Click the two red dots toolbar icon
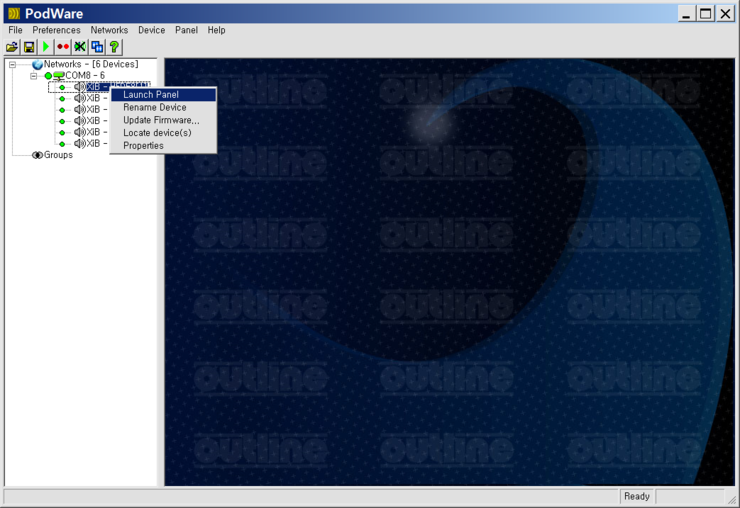Screen dimensions: 740x508 [x=63, y=47]
